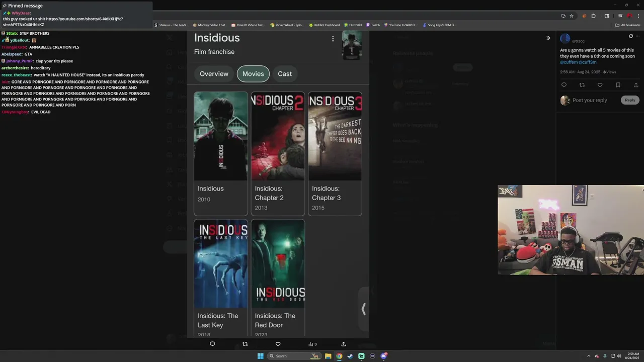Screen dimensions: 644x362
Task: Click the collapse arrow at image viewer edge
Action: [x=363, y=309]
